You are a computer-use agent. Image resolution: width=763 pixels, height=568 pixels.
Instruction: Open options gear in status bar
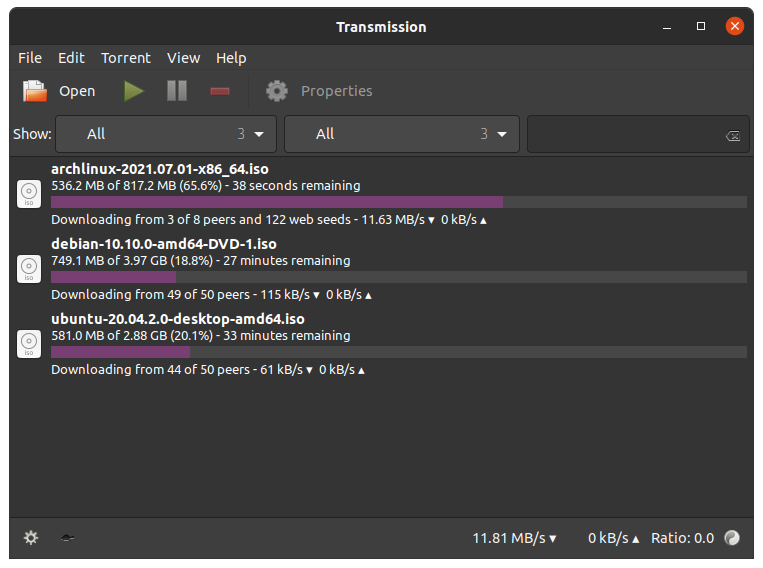click(31, 538)
